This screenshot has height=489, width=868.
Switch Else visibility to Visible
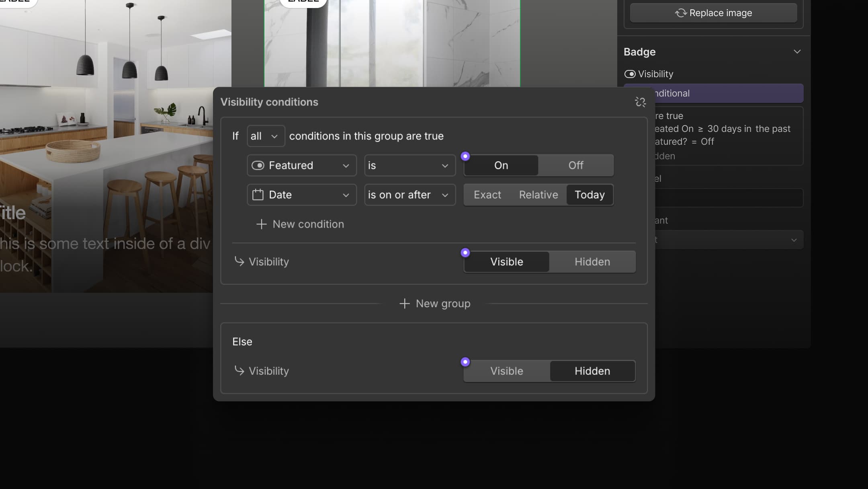pyautogui.click(x=506, y=371)
